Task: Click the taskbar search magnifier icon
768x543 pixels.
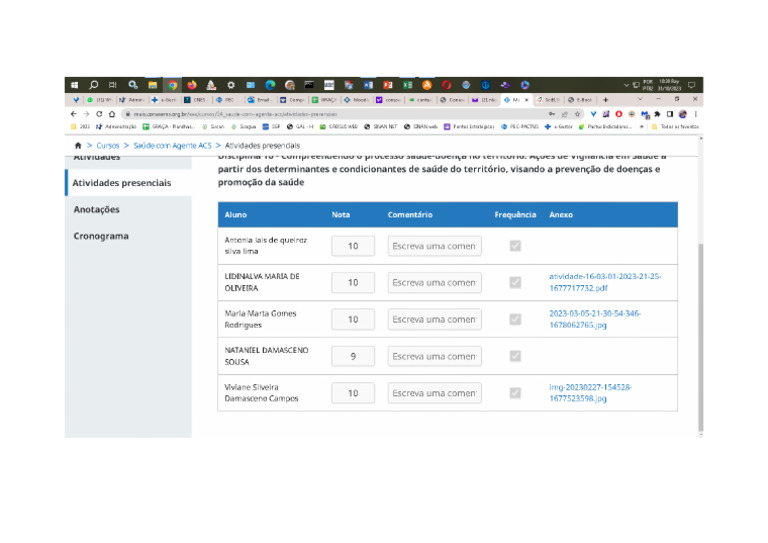Action: point(93,86)
